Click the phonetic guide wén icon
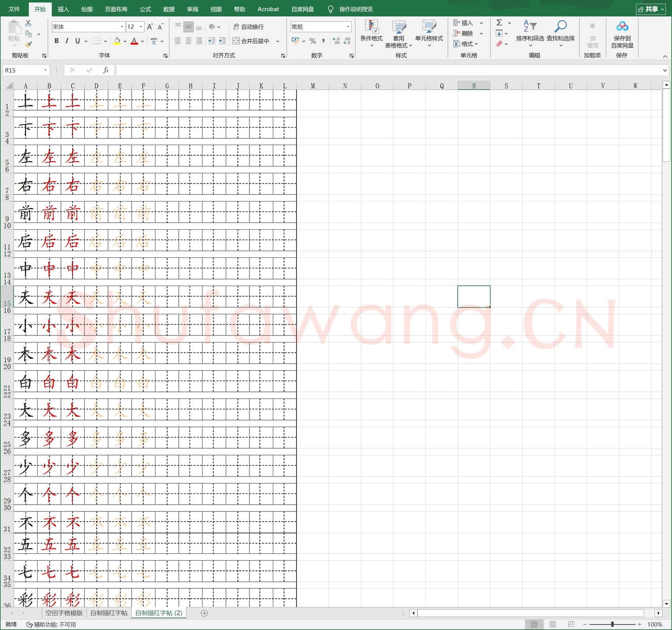Screen dimensions: 672x630 [x=154, y=41]
